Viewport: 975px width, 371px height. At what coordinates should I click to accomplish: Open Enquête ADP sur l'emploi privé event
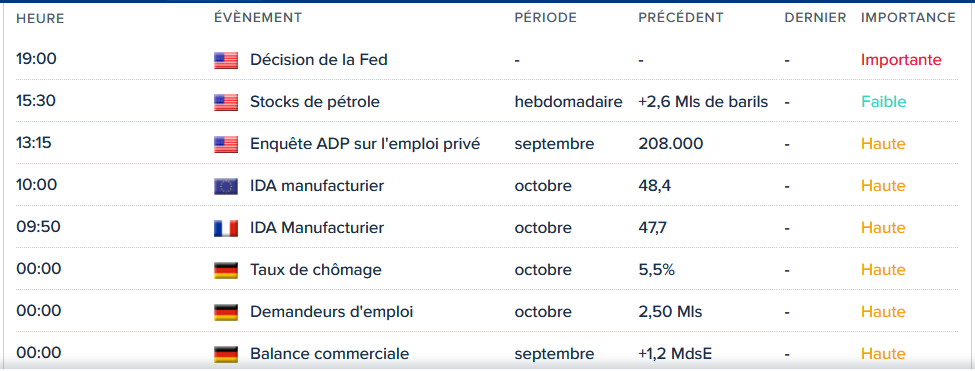coord(365,144)
